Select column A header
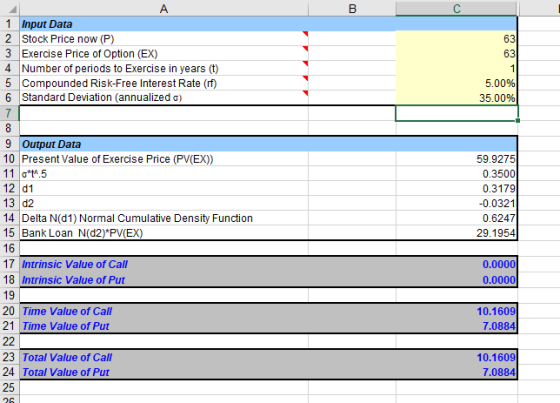The height and width of the screenshot is (403, 560). pos(164,8)
